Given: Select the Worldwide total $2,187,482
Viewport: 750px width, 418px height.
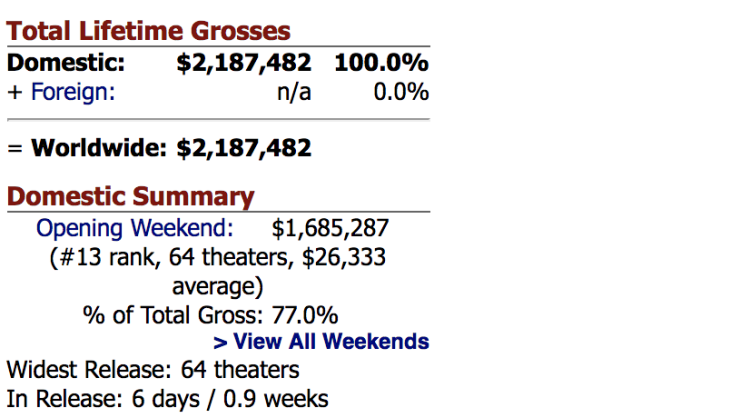Looking at the screenshot, I should [x=244, y=149].
